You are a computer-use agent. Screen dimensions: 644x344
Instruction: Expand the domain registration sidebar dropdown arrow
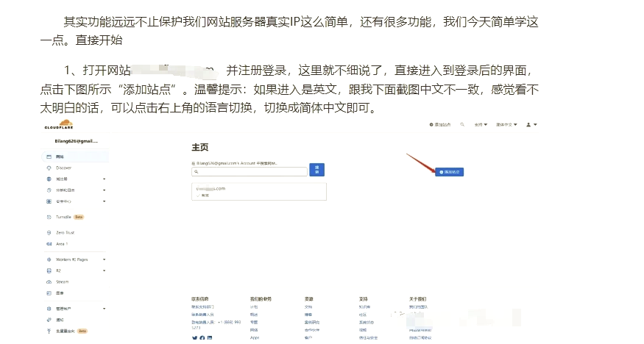click(x=104, y=179)
